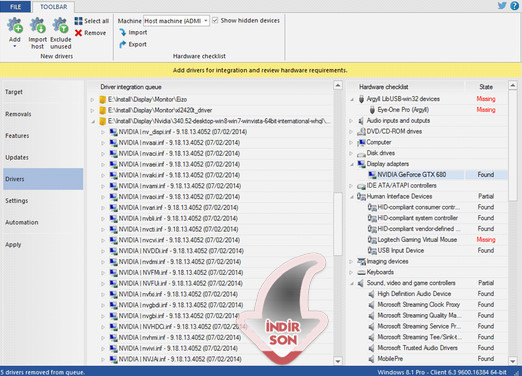Collapse the Nvidia 340.52 folder node
The image size is (522, 376).
click(x=93, y=122)
